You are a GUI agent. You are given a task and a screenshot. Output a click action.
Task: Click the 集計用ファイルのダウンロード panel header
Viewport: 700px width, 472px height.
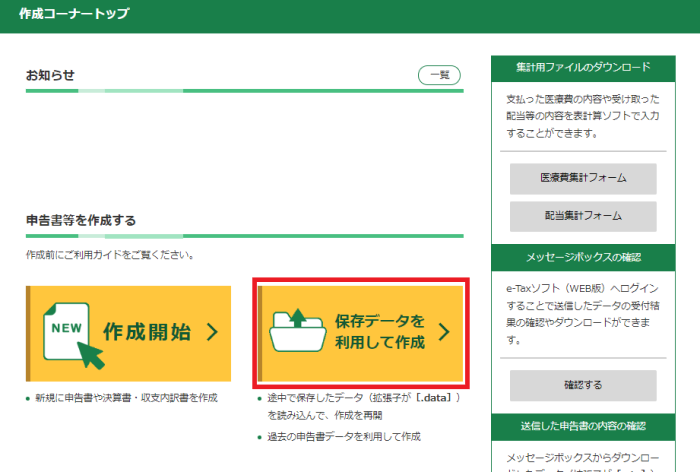point(583,67)
